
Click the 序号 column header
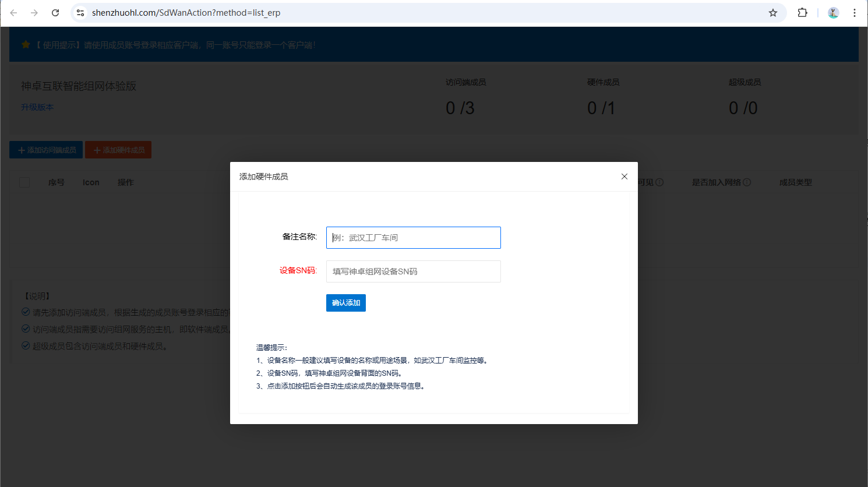pos(57,182)
